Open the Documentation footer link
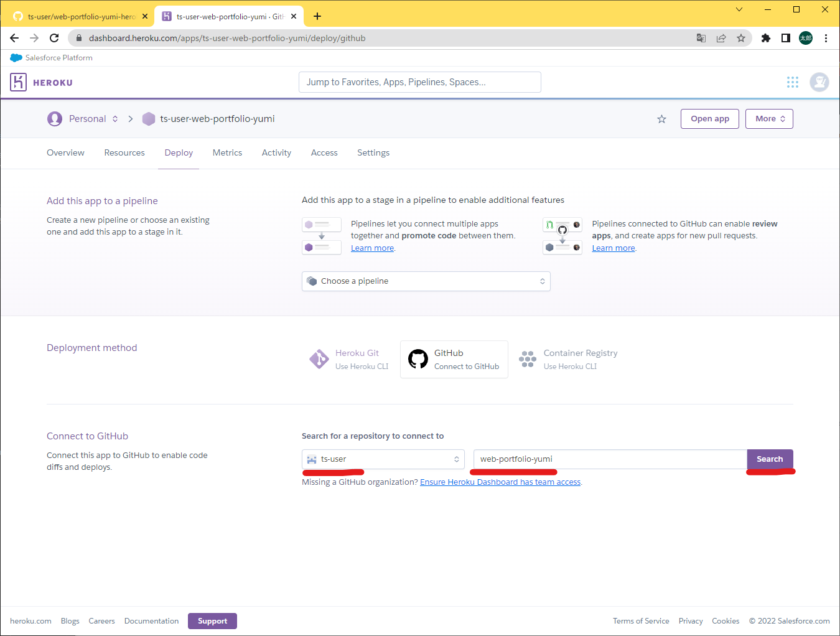This screenshot has height=636, width=840. 151,621
